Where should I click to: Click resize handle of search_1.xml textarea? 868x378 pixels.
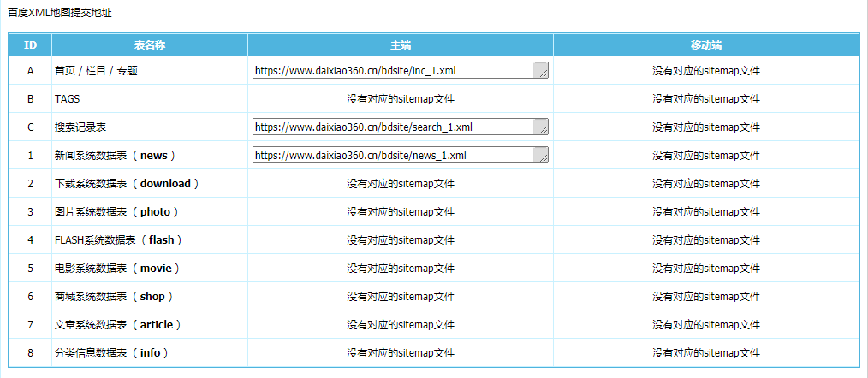pos(542,131)
